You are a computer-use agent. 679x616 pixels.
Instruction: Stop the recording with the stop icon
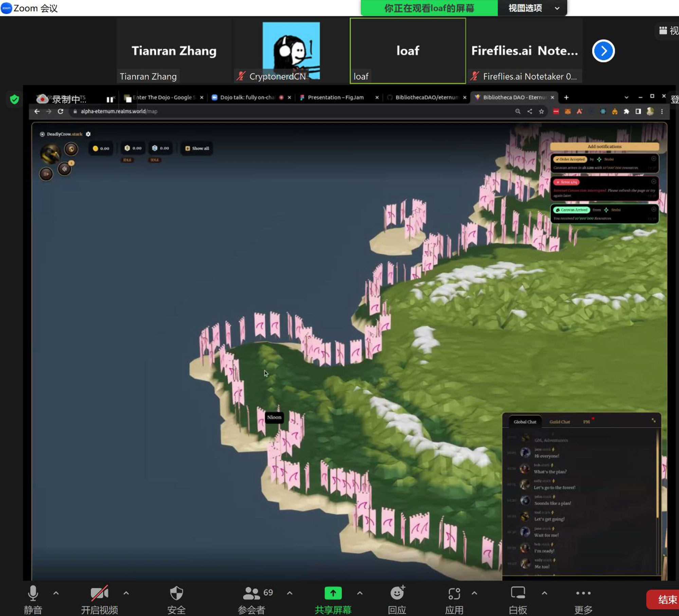[x=128, y=99]
